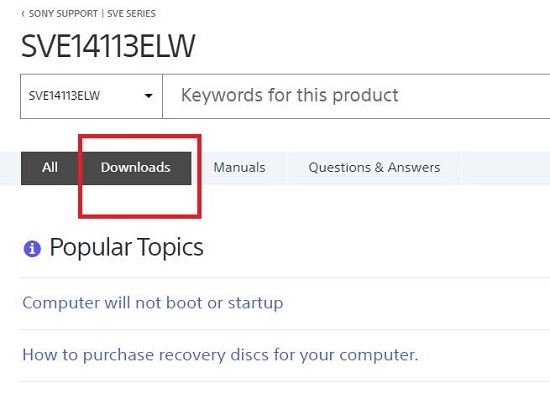Click the large SVE14113ELW page title
The height and width of the screenshot is (393, 550).
108,46
